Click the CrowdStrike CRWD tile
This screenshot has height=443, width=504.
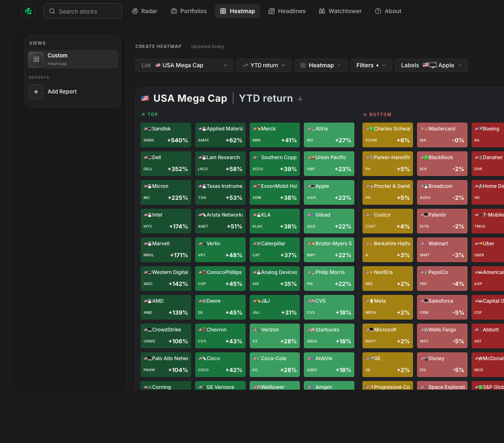point(166,336)
